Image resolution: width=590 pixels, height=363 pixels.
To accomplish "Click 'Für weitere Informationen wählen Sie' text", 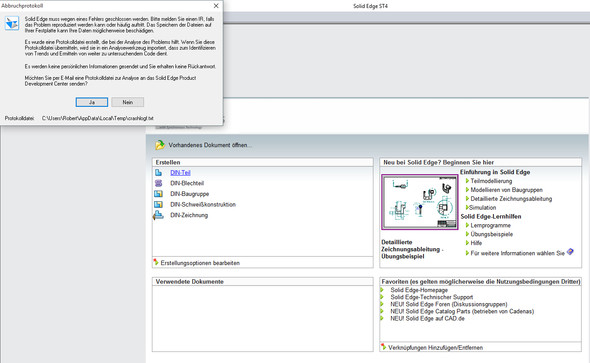I will click(x=517, y=253).
